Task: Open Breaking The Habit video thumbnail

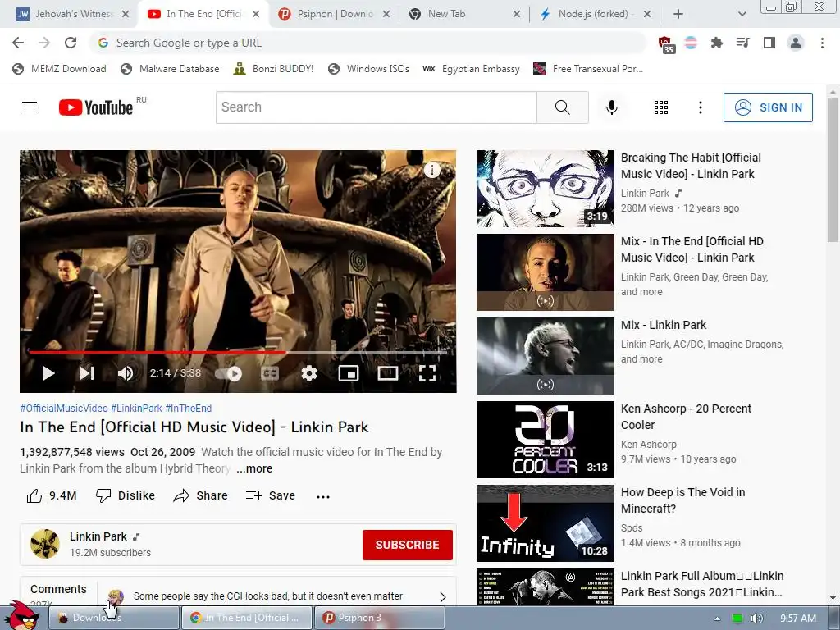Action: tap(546, 189)
